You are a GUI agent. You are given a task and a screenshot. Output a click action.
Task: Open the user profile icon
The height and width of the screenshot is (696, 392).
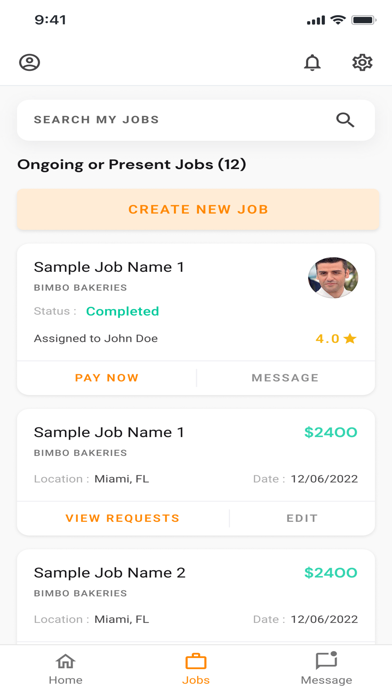(29, 62)
